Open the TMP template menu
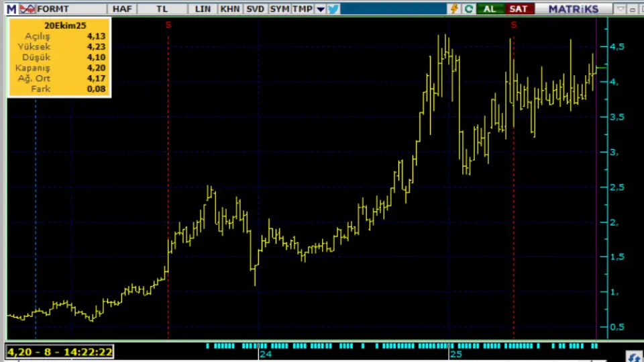Image resolution: width=644 pixels, height=362 pixels. 302,9
